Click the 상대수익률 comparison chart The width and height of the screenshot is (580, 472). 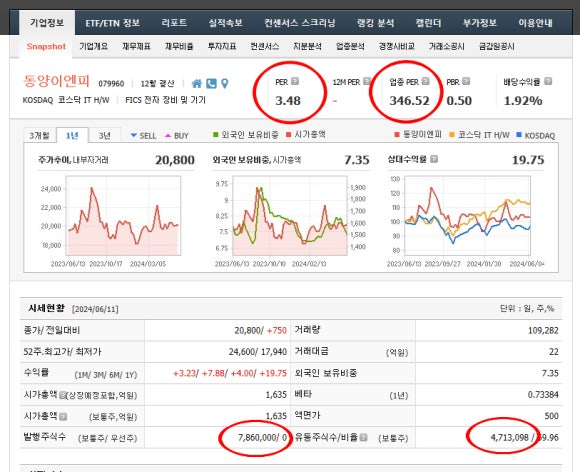tap(468, 216)
